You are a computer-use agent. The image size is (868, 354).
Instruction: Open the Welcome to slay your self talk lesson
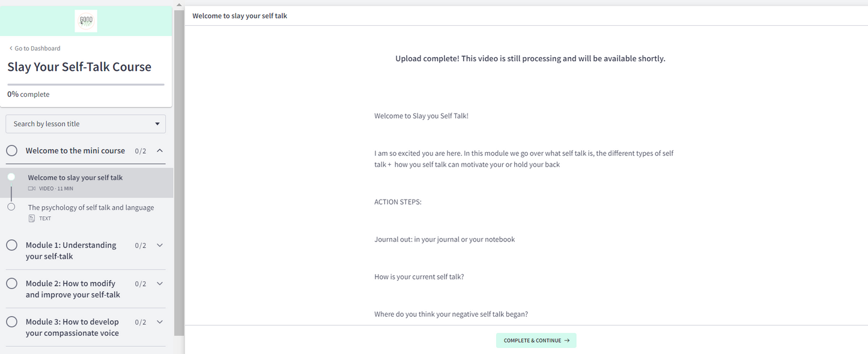click(75, 178)
